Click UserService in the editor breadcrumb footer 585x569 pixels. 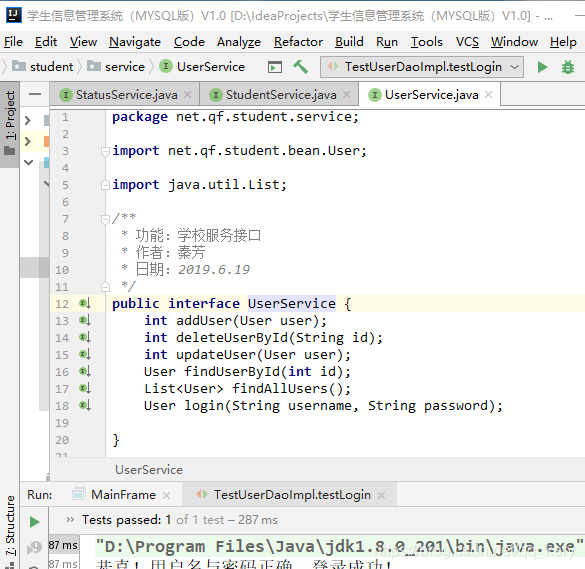[x=149, y=470]
